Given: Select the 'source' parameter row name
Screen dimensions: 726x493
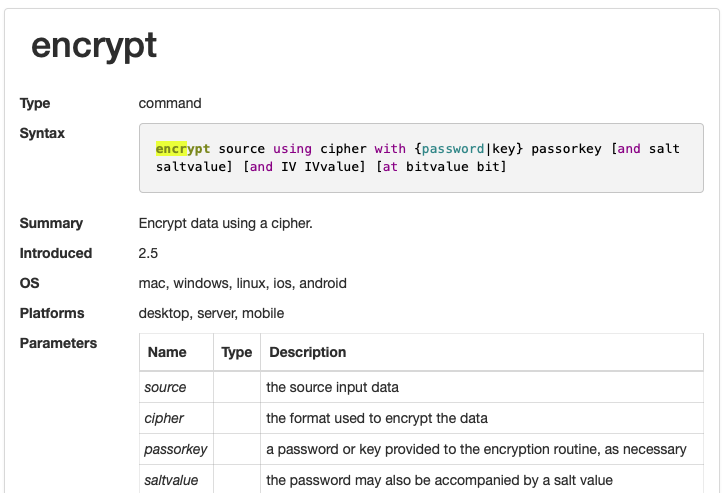Looking at the screenshot, I should tap(165, 387).
